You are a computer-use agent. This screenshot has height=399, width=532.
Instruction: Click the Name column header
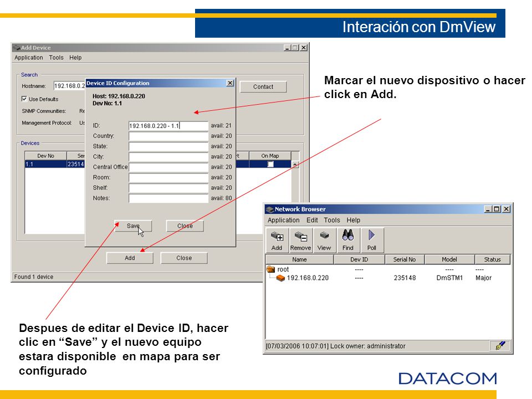(x=300, y=259)
